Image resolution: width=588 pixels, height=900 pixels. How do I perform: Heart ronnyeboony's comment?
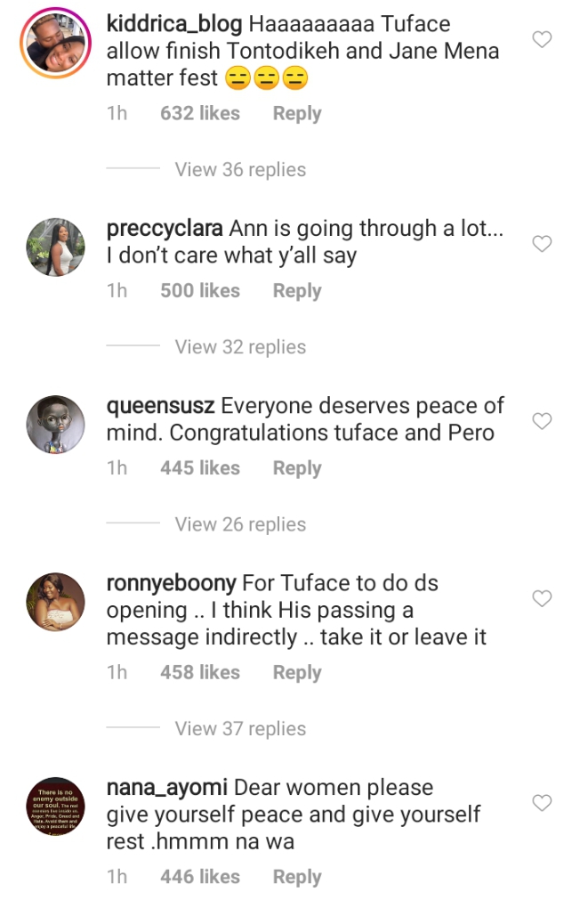click(541, 599)
